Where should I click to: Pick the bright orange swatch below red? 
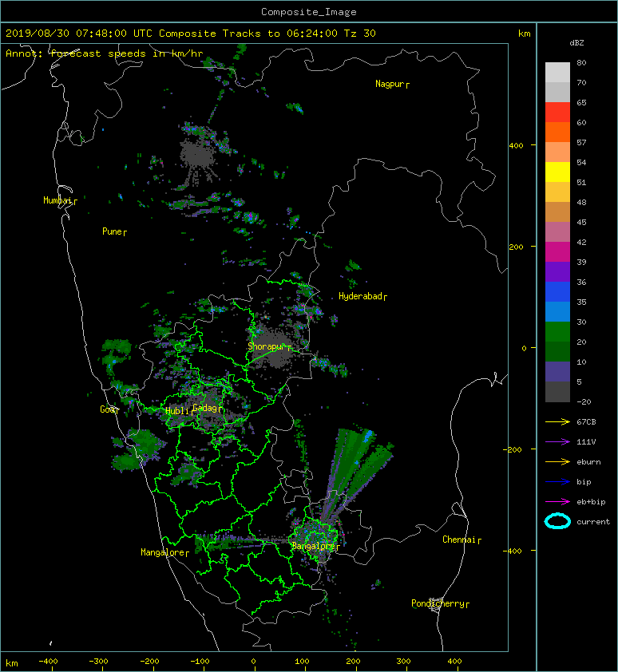click(557, 132)
